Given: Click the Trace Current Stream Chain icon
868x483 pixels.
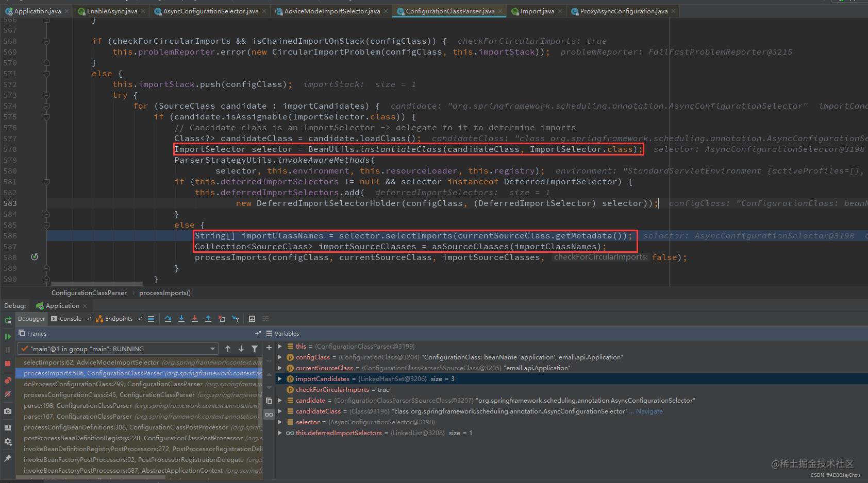Looking at the screenshot, I should tap(265, 319).
